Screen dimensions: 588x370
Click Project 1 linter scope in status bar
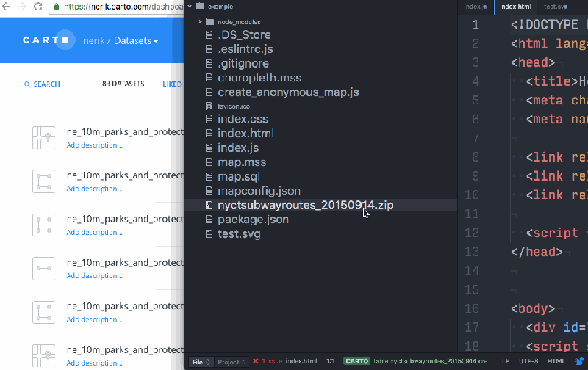pos(232,362)
